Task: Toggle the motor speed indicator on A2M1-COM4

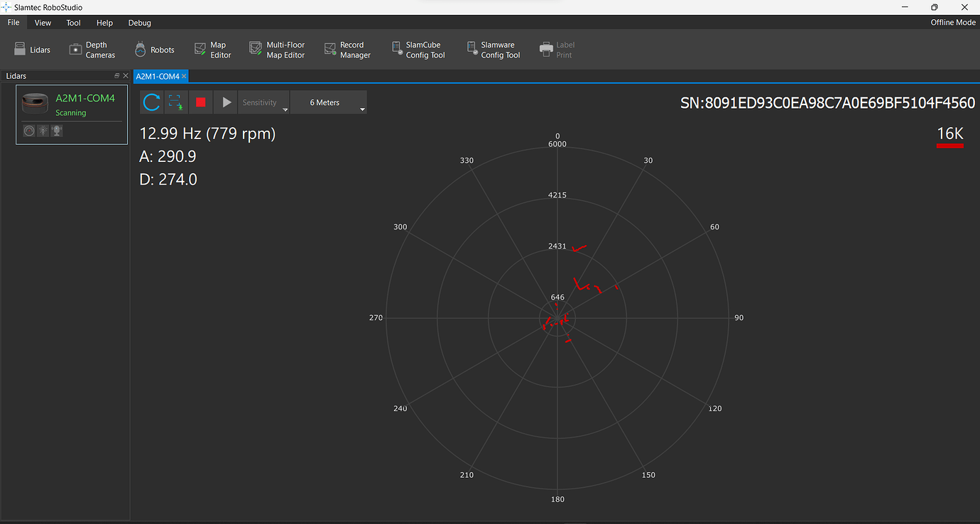Action: click(x=29, y=131)
